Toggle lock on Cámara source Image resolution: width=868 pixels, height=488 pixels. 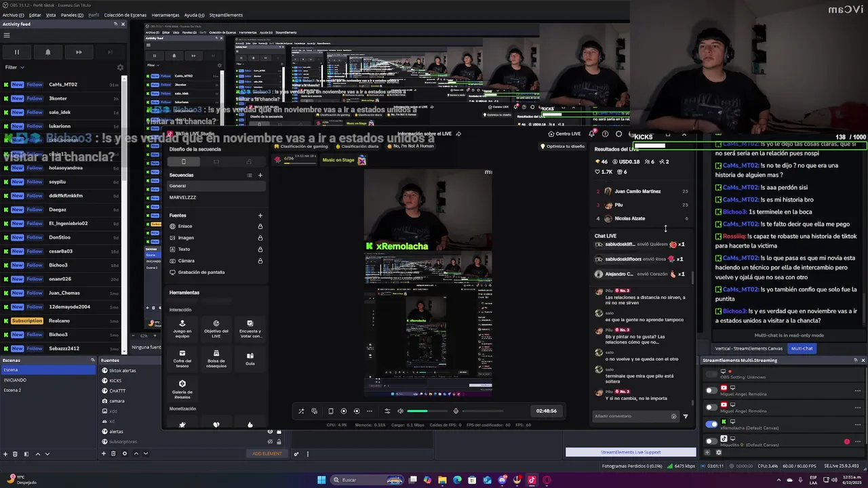coord(260,261)
